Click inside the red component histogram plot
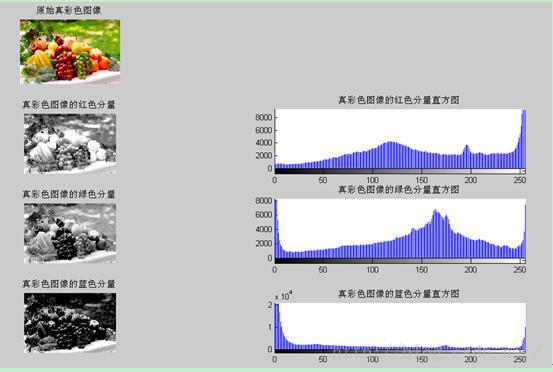 coord(400,139)
